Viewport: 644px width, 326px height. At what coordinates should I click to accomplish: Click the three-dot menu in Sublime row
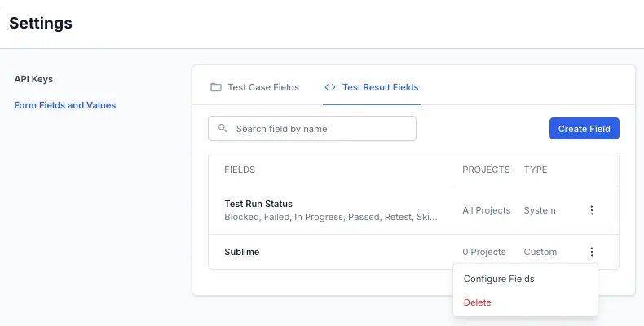pyautogui.click(x=592, y=252)
